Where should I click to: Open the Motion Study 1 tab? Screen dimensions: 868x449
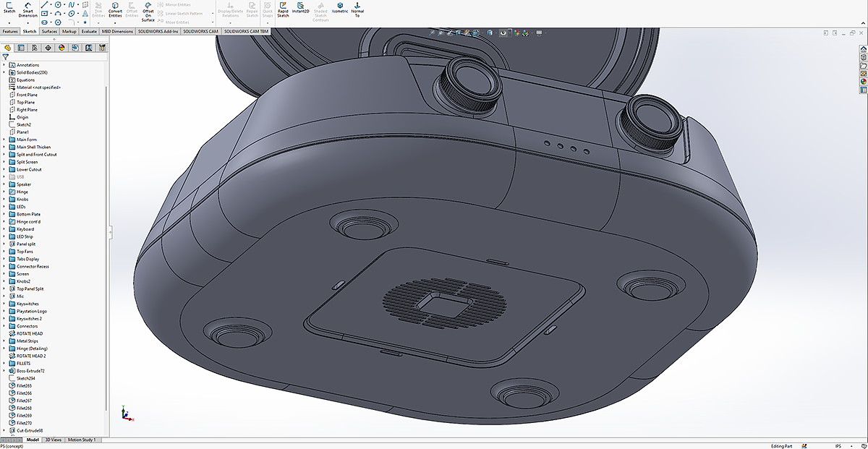(80, 440)
